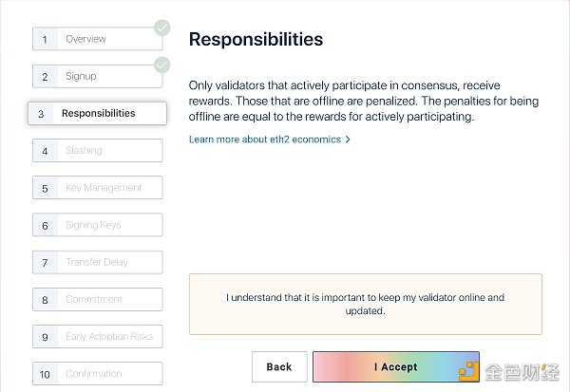This screenshot has width=570, height=392.
Task: Click the chevron arrow after eth2 economics
Action: coord(348,140)
